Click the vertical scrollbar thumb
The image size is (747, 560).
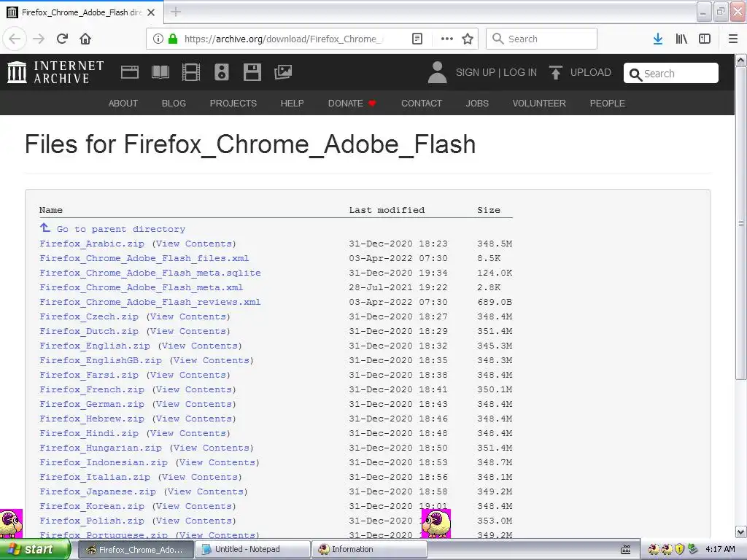pyautogui.click(x=741, y=223)
